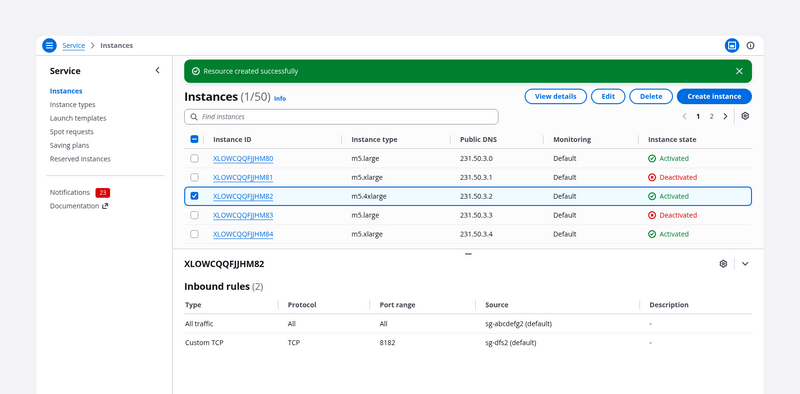Click the blue tools panel icon
Viewport: 800px width, 394px height.
(x=732, y=45)
